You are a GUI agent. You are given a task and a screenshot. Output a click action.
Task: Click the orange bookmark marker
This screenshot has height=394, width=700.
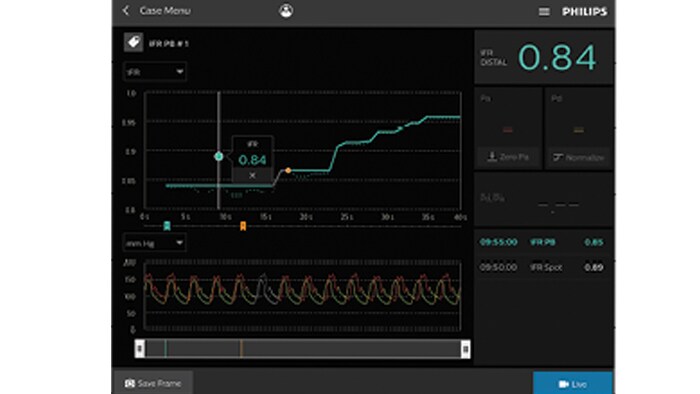pos(243,226)
